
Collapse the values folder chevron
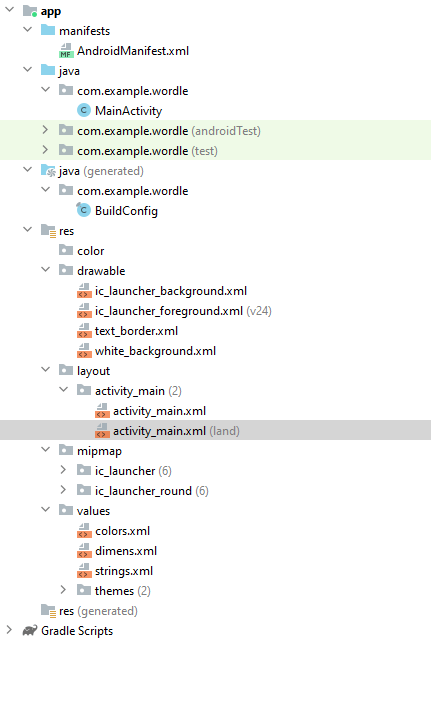45,510
